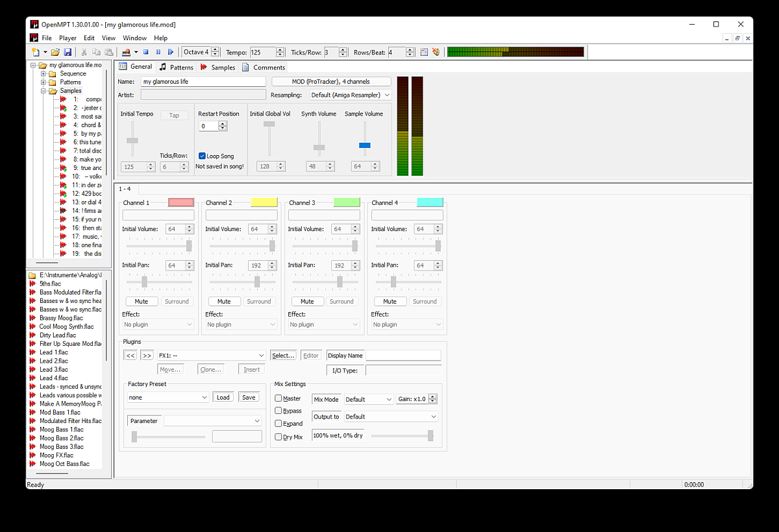Open the Output to dropdown

391,417
